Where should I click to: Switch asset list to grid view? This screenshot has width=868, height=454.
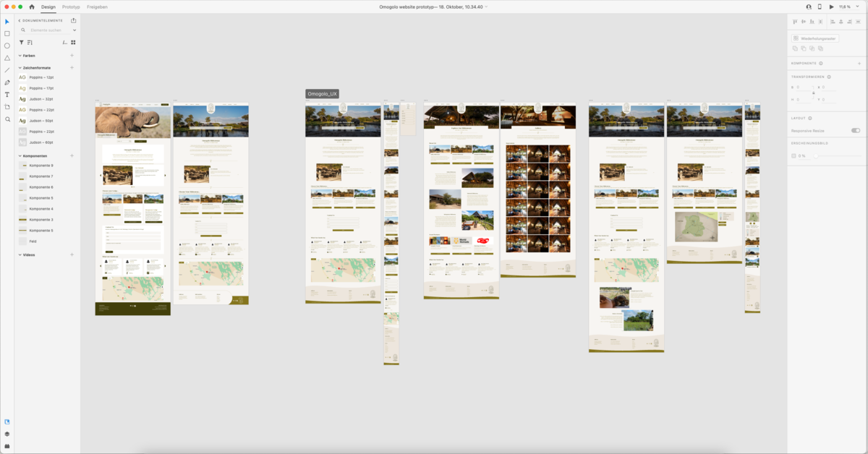(73, 43)
